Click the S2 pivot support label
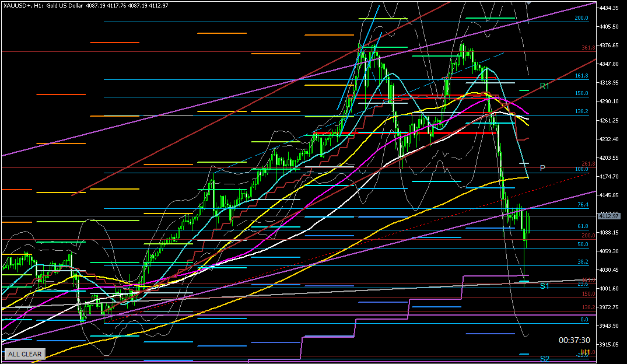This screenshot has width=627, height=364. click(544, 359)
